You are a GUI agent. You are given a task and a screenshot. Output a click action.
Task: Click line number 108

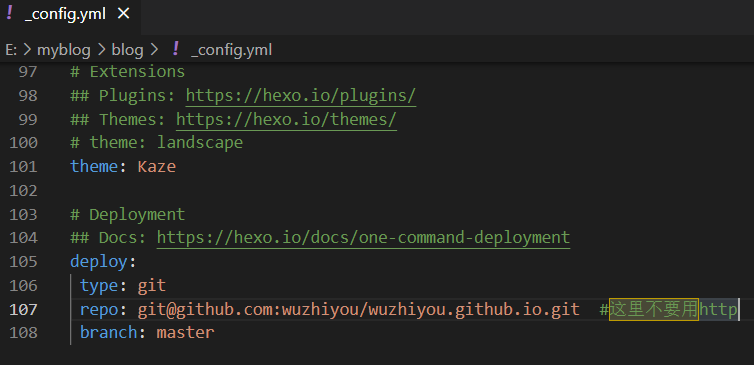[x=23, y=332]
